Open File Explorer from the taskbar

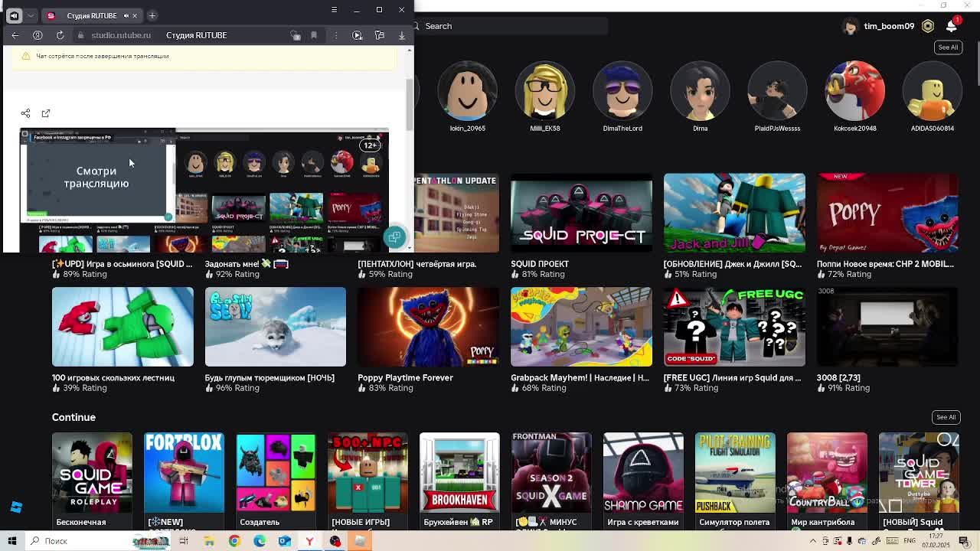click(209, 541)
